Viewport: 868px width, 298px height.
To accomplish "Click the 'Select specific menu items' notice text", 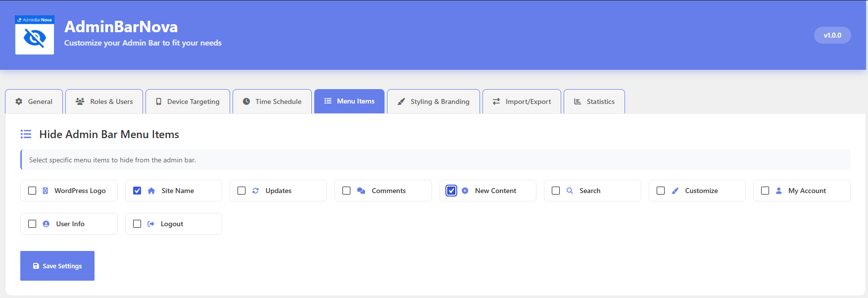I will click(x=113, y=160).
